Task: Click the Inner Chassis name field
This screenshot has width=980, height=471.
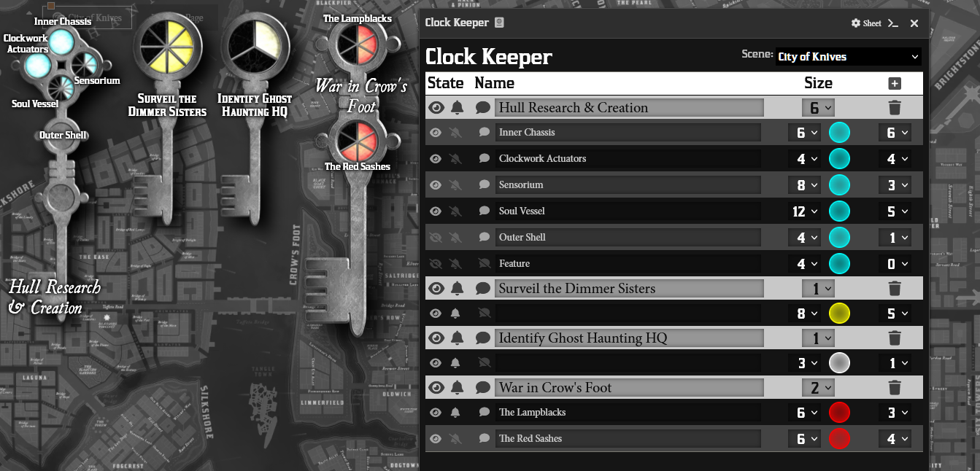Action: click(x=628, y=133)
